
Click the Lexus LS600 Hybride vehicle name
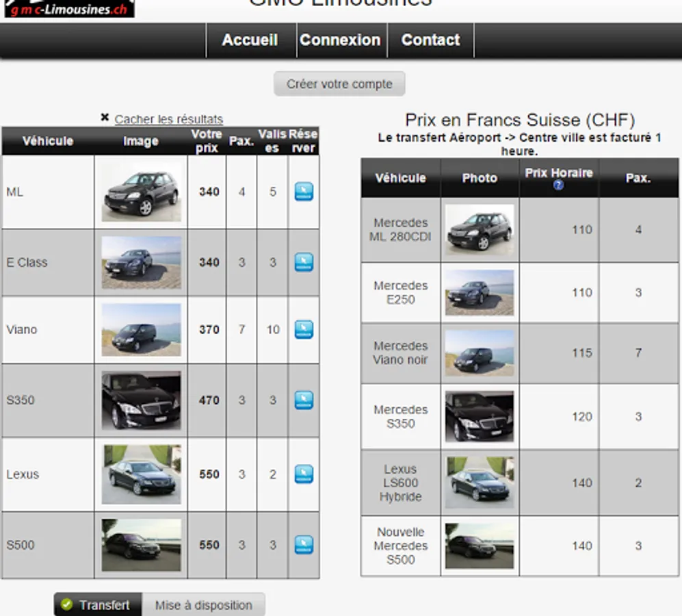(401, 483)
